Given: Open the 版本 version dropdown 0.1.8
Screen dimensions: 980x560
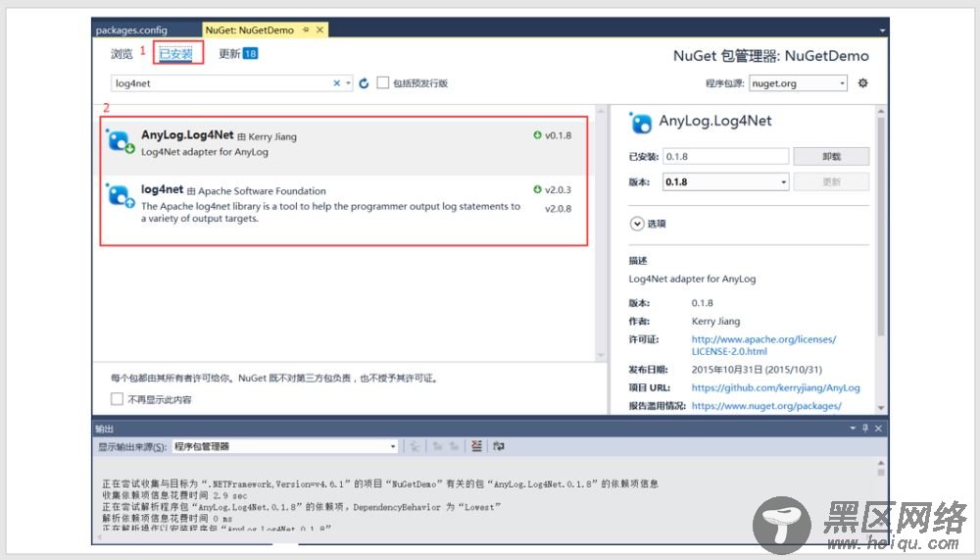Looking at the screenshot, I should pyautogui.click(x=725, y=182).
